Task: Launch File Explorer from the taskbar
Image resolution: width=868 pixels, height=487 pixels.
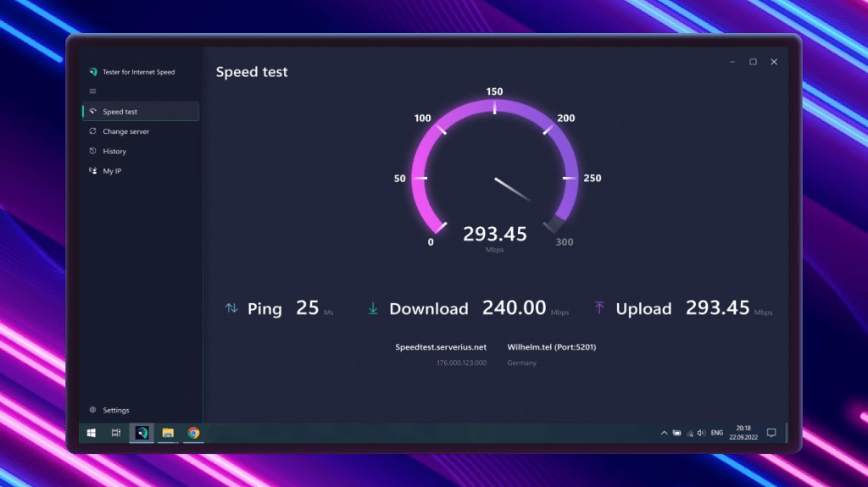Action: [168, 433]
